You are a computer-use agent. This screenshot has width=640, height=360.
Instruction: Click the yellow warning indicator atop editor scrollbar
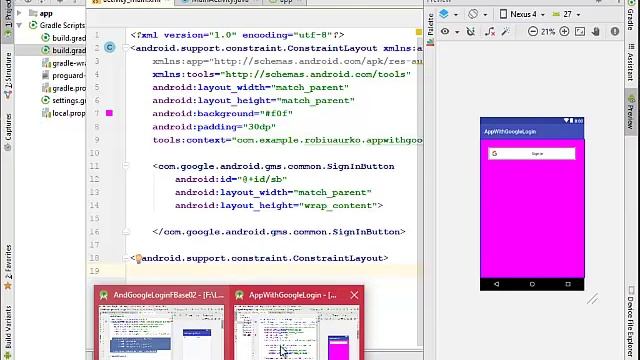point(419,32)
